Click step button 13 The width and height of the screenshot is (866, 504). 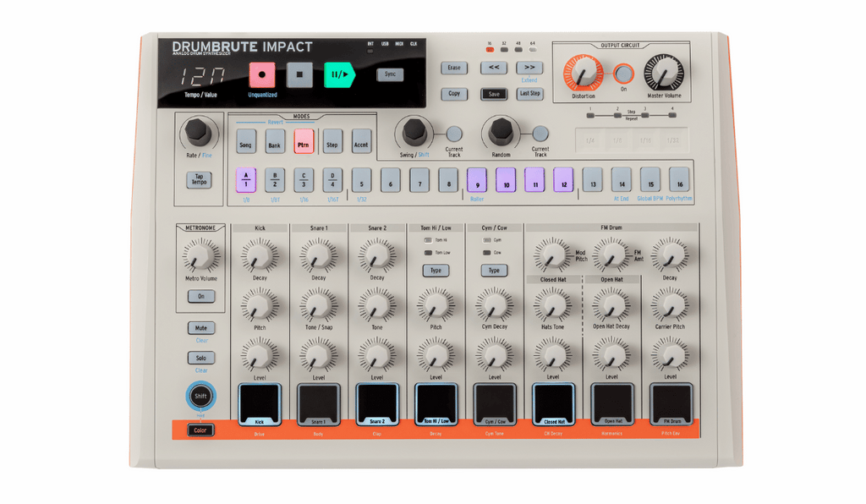592,180
